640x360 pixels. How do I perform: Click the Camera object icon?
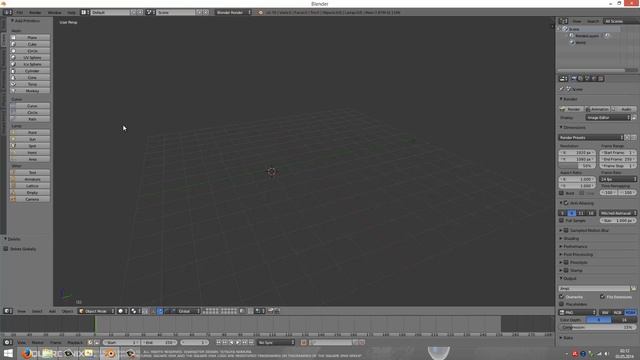point(13,199)
